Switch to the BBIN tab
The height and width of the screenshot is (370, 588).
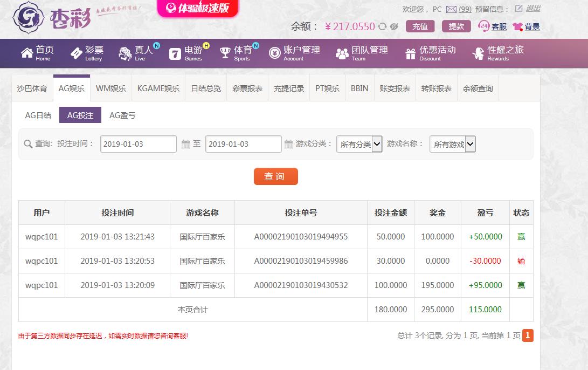pyautogui.click(x=359, y=88)
